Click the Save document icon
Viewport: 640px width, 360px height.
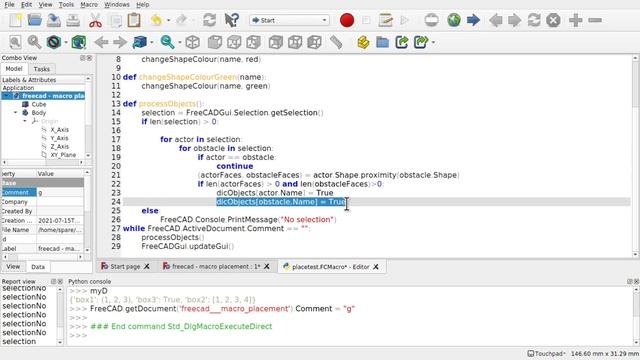53,20
